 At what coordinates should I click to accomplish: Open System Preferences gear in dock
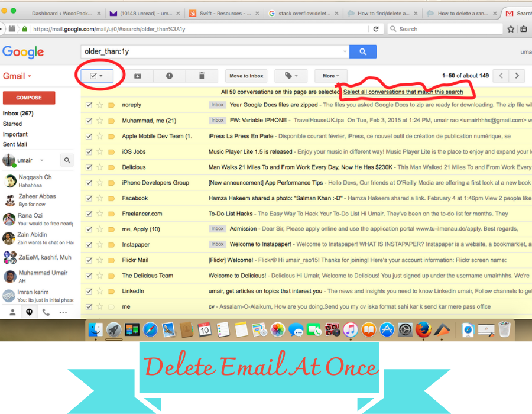click(405, 329)
